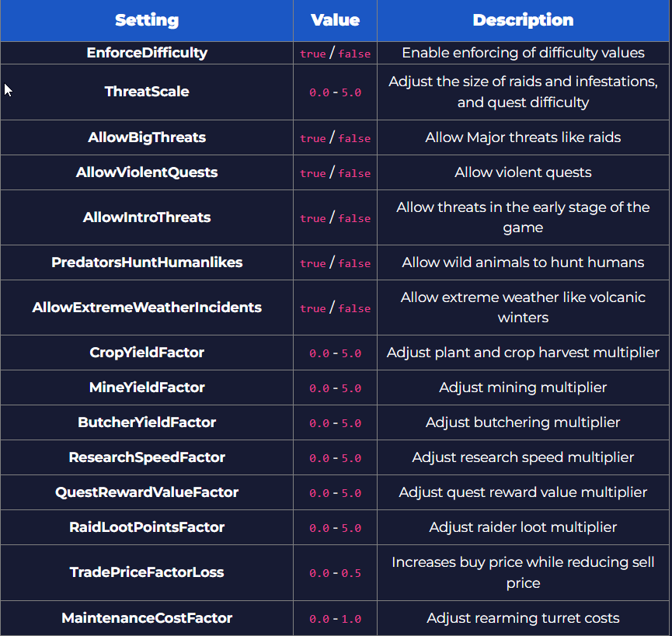672x636 pixels.
Task: Select the ButcherYieldFactor setting name
Action: (x=147, y=422)
